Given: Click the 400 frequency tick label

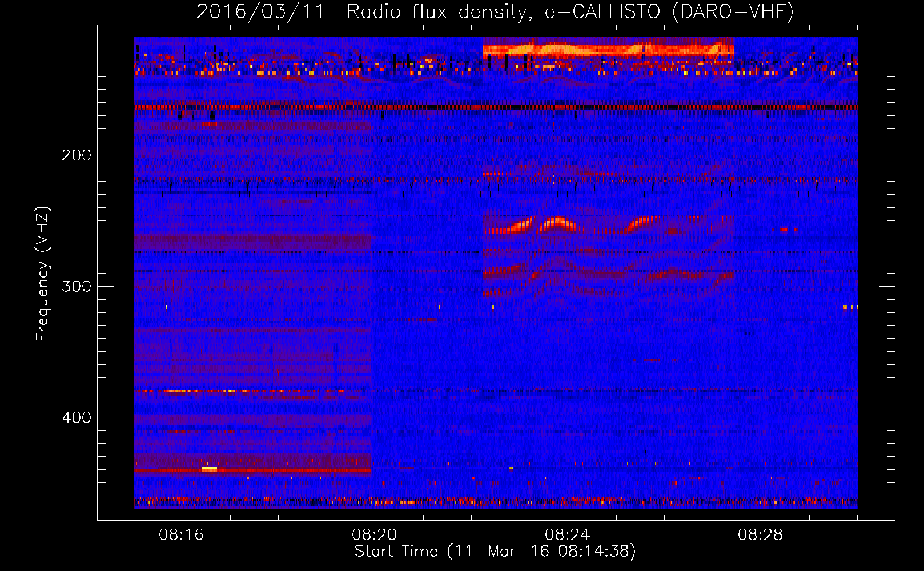Looking at the screenshot, I should point(77,417).
